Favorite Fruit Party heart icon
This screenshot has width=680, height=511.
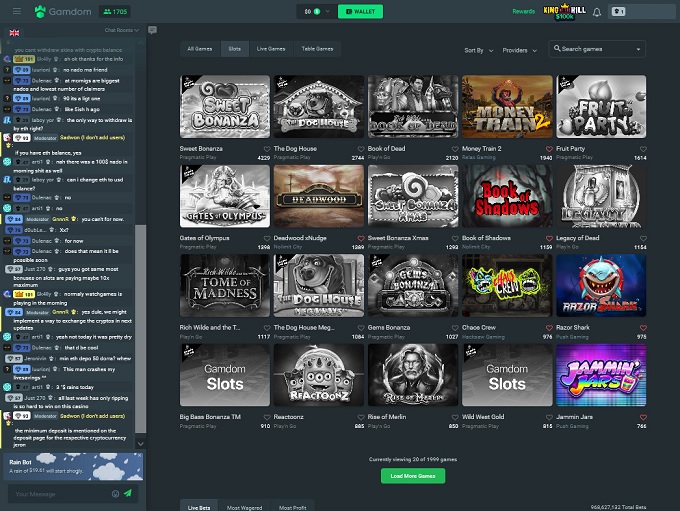(643, 149)
